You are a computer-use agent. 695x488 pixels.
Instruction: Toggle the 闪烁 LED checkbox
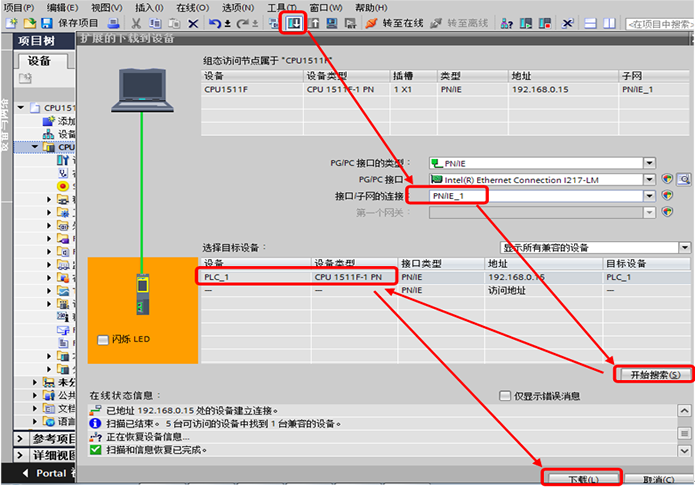coord(103,340)
